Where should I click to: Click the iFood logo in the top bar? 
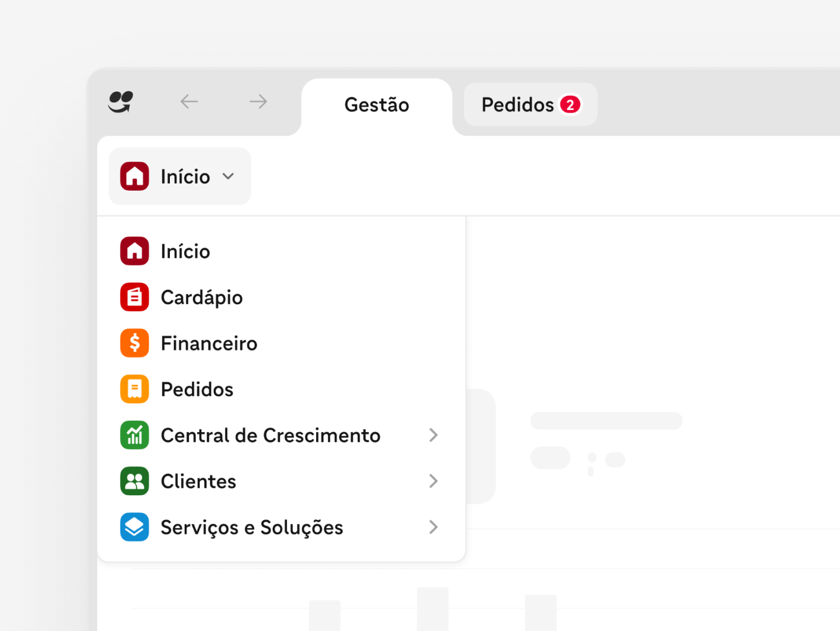point(120,102)
